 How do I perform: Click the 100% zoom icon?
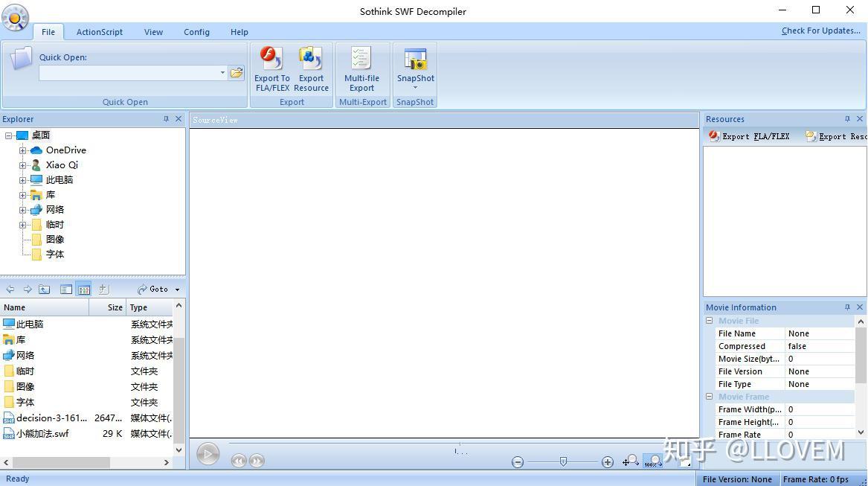[x=653, y=461]
